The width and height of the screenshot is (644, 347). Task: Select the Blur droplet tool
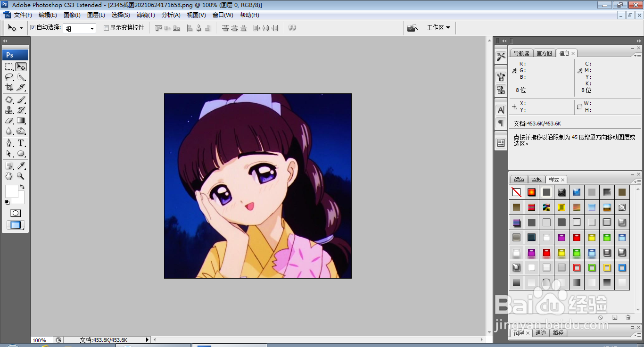9,131
